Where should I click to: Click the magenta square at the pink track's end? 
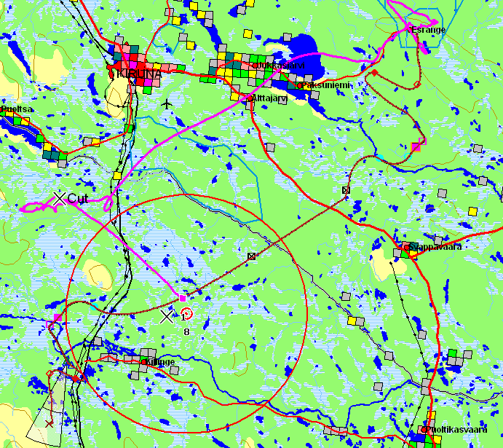[182, 298]
